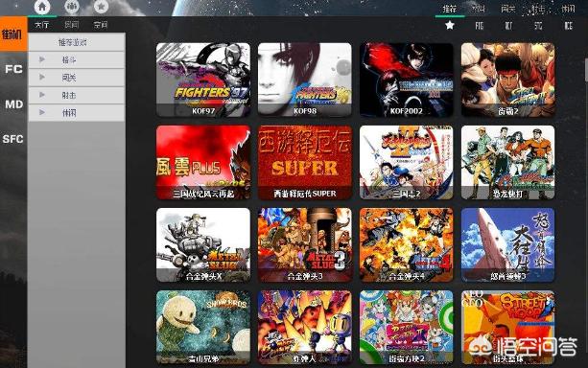Open the 西游释厄传SUPER game tile

(304, 162)
